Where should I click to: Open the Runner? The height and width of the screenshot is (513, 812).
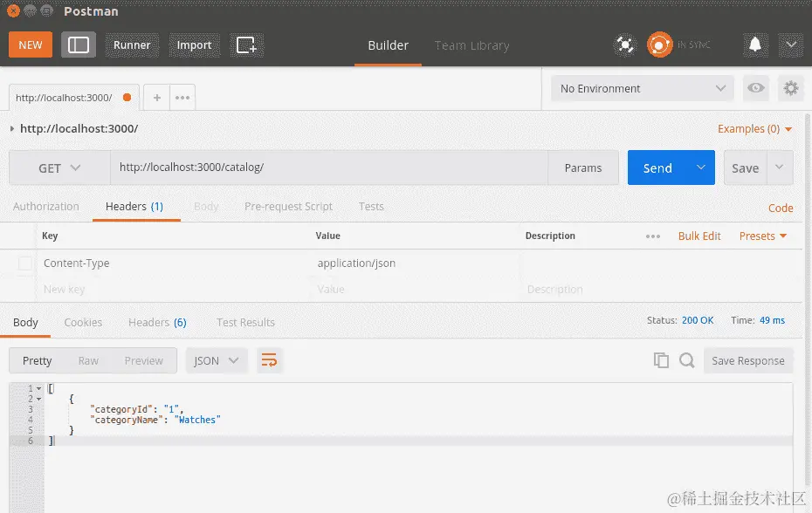pyautogui.click(x=132, y=45)
